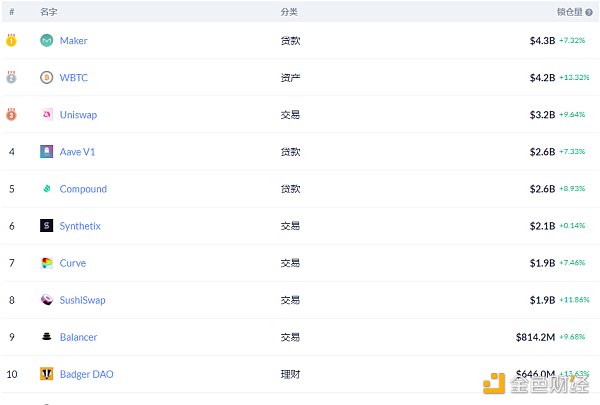Open the Uniswap project link
The image size is (600, 405).
[x=78, y=115]
